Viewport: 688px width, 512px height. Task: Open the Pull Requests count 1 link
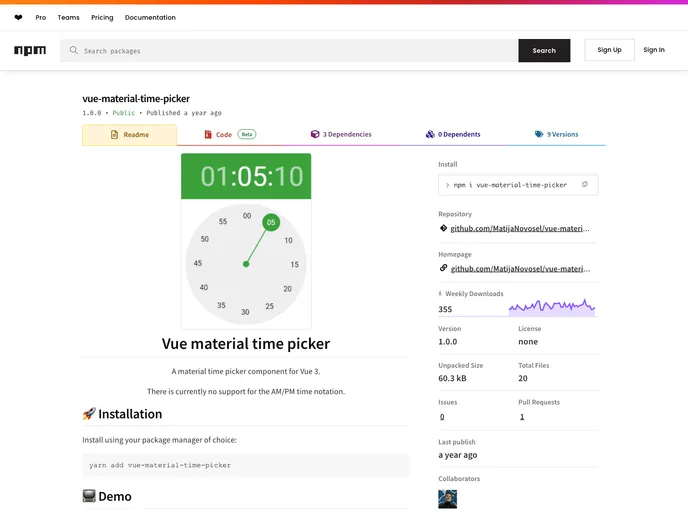(522, 417)
